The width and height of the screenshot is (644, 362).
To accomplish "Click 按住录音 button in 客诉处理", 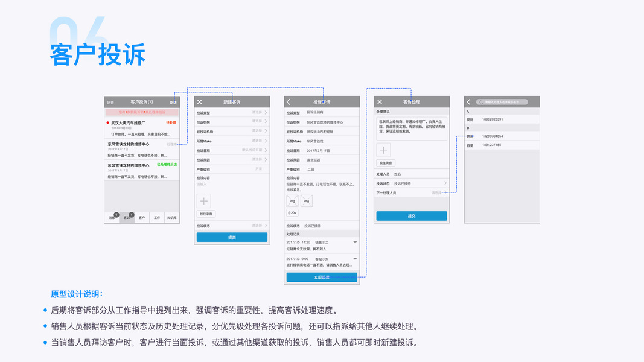I will pos(386,163).
